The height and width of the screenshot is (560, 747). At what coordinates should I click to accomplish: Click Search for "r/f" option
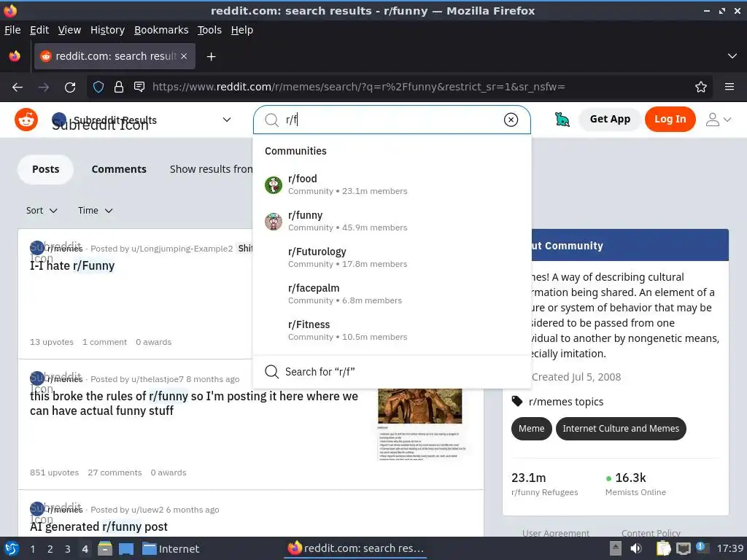(x=392, y=372)
